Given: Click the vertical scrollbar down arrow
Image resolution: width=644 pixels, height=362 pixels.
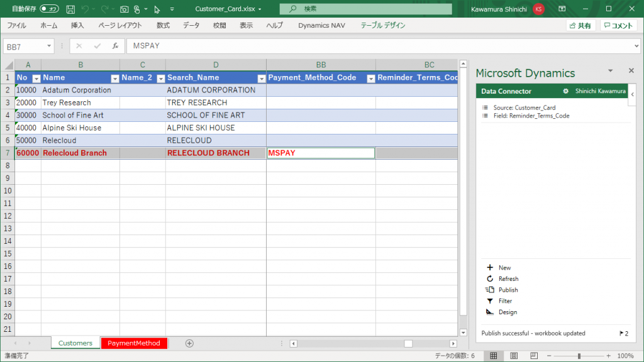Looking at the screenshot, I should [464, 332].
